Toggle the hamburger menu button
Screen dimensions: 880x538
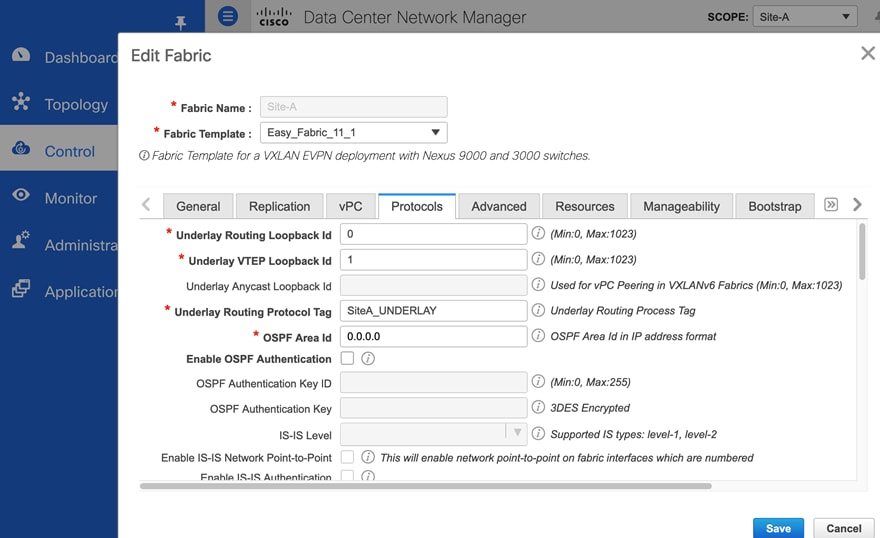(228, 16)
